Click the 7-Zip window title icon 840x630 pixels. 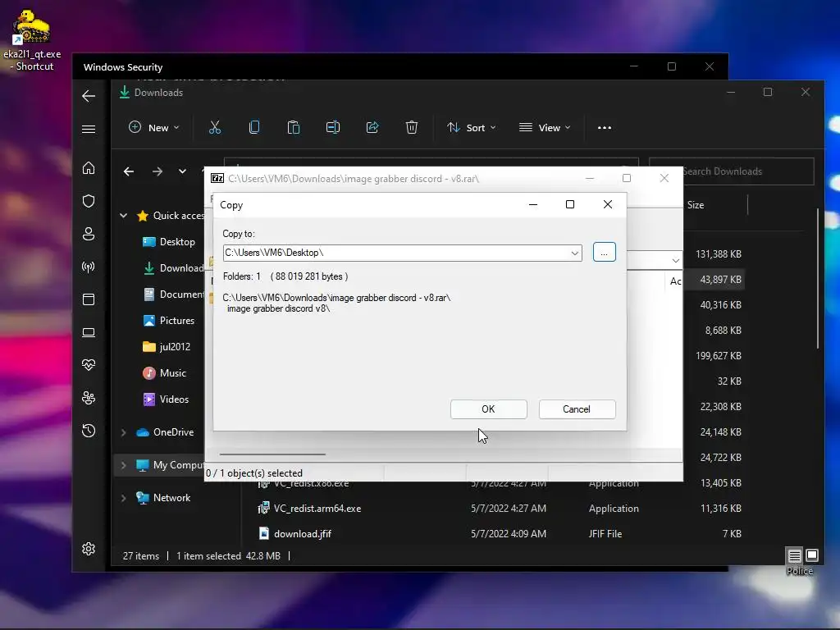(217, 178)
